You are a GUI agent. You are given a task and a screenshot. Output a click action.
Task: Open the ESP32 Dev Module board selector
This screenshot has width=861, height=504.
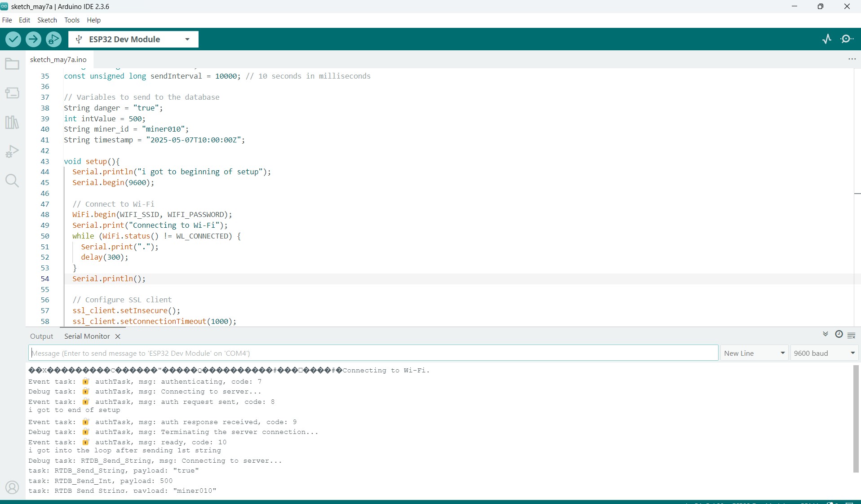coord(133,39)
